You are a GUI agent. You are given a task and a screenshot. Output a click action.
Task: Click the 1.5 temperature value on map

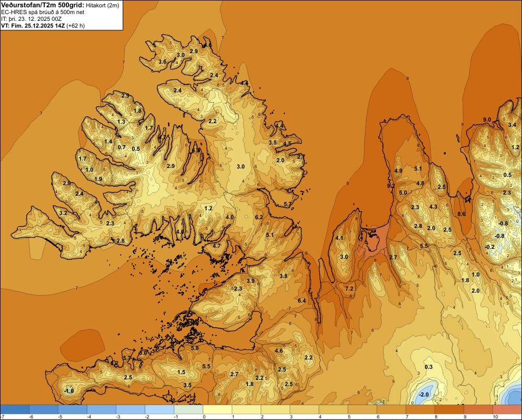(181, 372)
